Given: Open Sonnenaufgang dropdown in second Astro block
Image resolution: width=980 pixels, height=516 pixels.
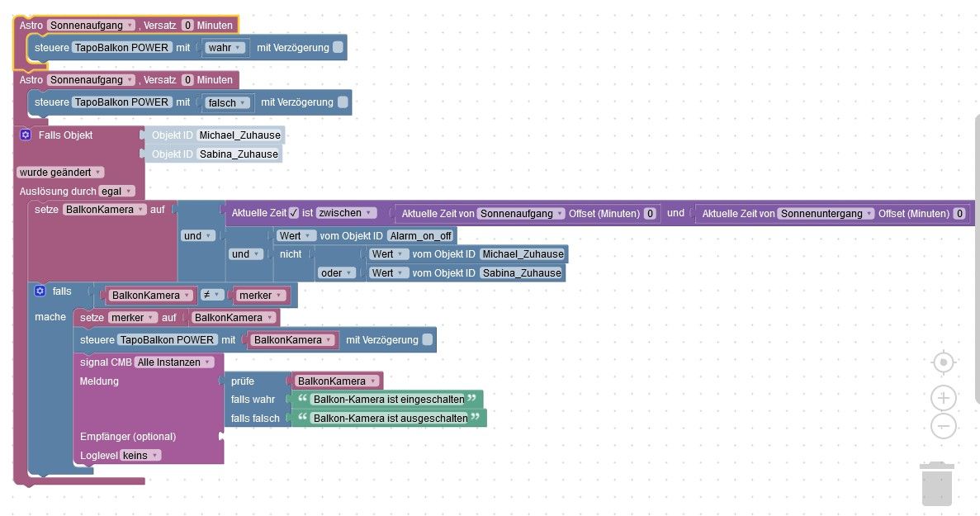Looking at the screenshot, I should point(91,79).
